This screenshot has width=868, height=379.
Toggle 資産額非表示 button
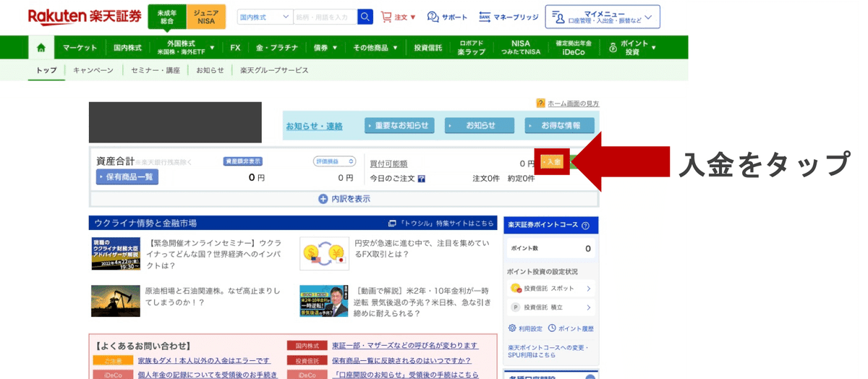pyautogui.click(x=242, y=161)
